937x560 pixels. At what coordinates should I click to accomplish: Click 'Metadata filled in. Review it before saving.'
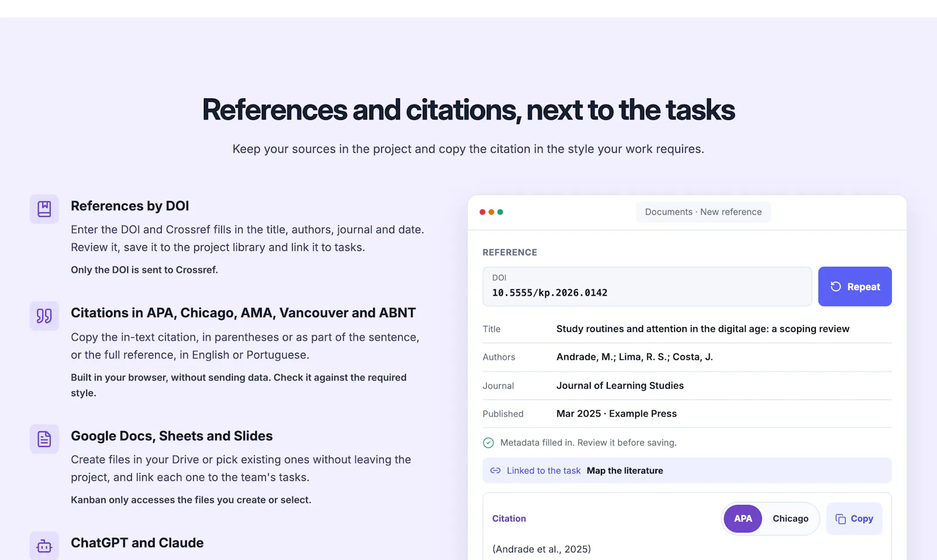(589, 443)
